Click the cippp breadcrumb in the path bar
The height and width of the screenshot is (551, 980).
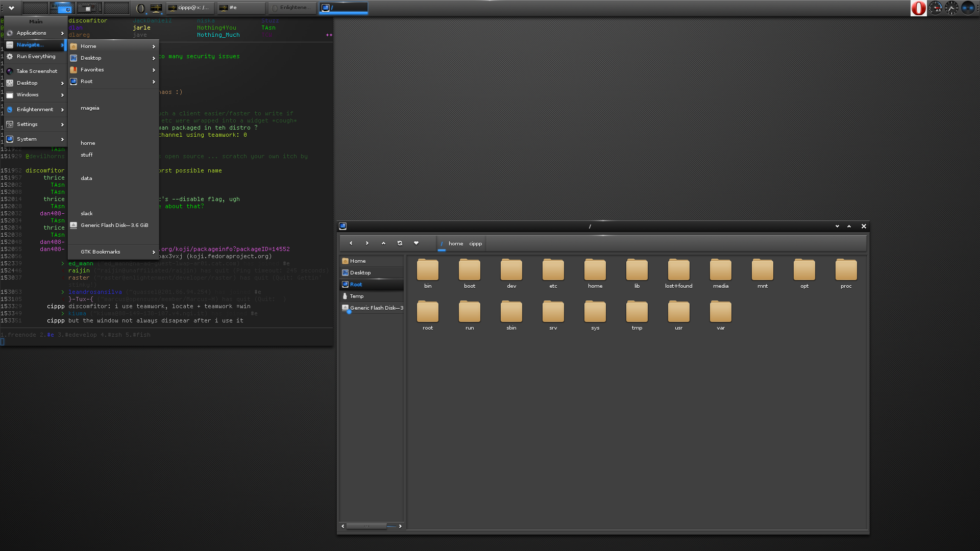tap(476, 244)
